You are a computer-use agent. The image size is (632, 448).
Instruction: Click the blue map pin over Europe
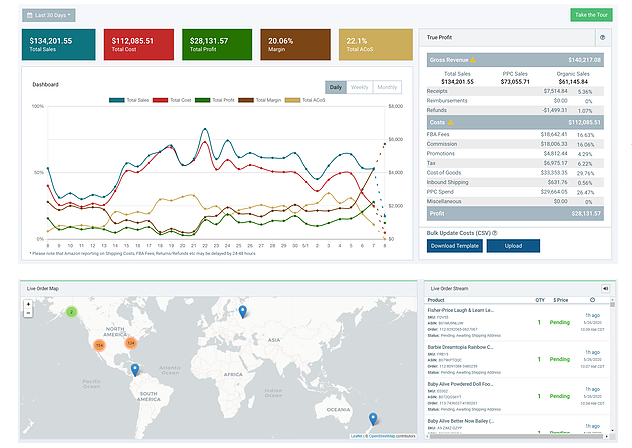(x=243, y=312)
